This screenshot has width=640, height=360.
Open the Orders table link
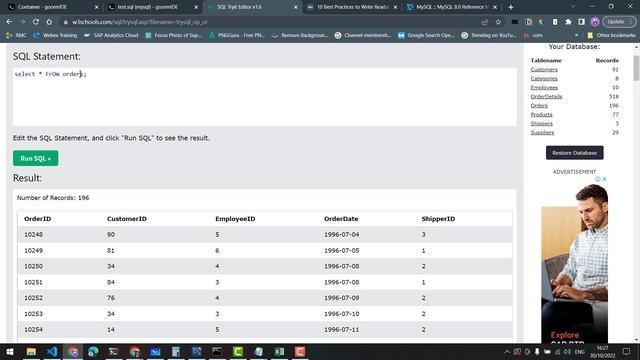[x=539, y=106]
